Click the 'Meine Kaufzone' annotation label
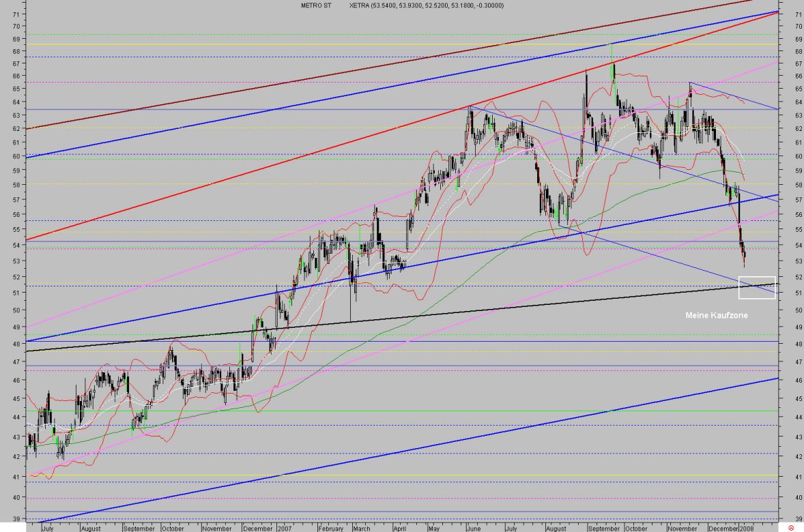 [717, 315]
